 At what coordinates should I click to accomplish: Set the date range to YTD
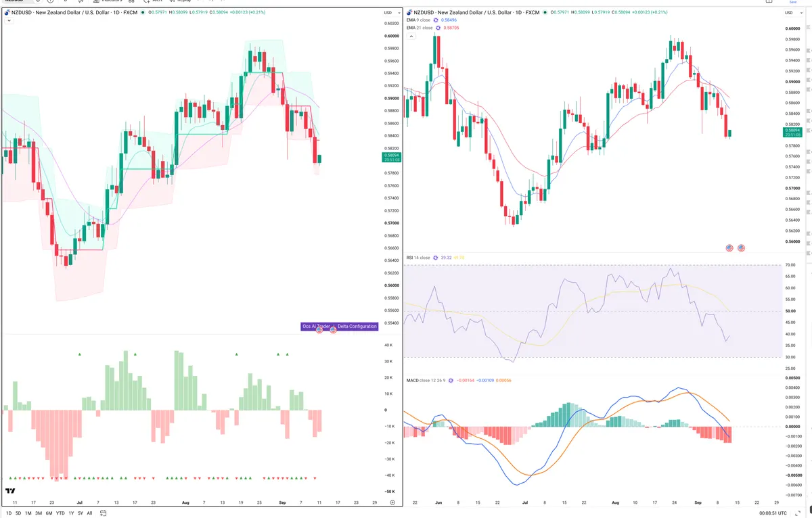tap(60, 513)
